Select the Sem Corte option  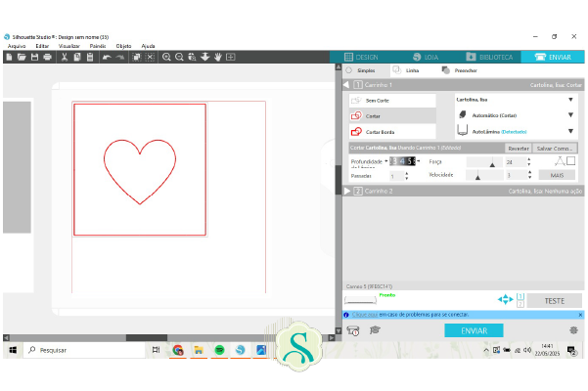pyautogui.click(x=392, y=101)
